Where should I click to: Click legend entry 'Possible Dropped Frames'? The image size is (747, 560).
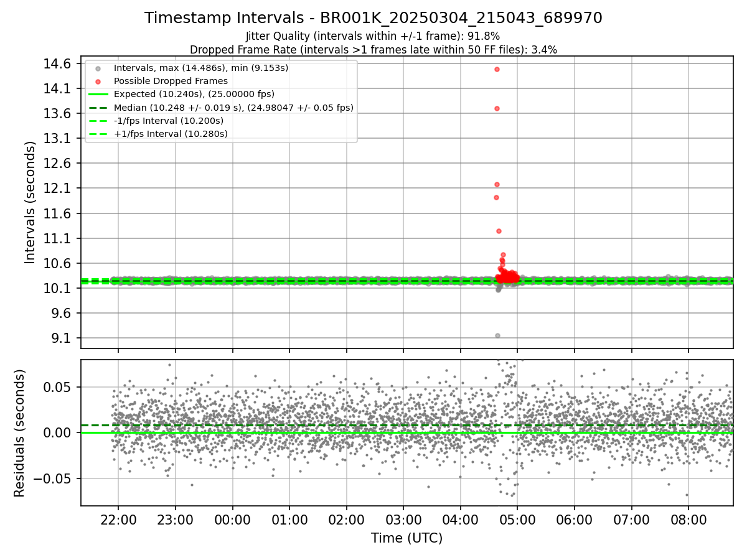click(x=171, y=81)
